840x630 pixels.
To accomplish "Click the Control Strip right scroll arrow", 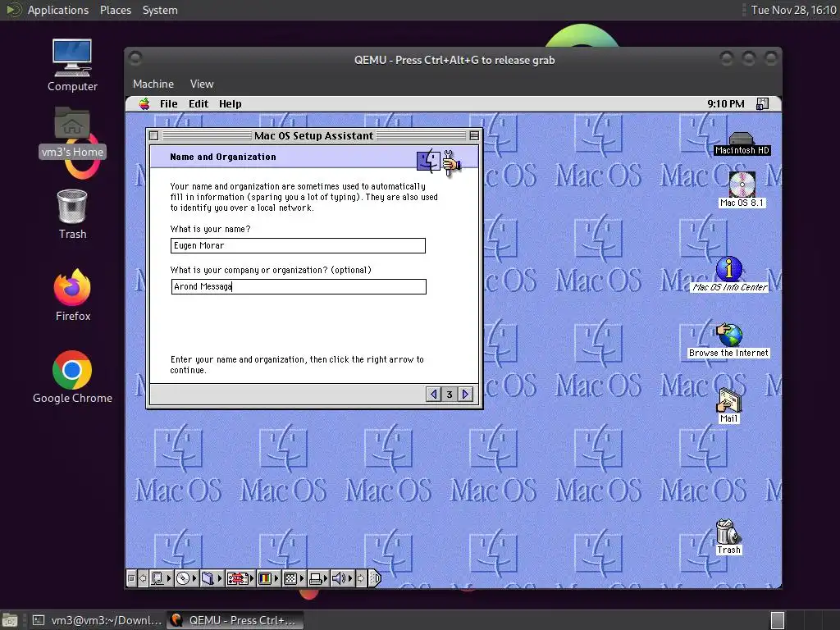I will pos(361,578).
